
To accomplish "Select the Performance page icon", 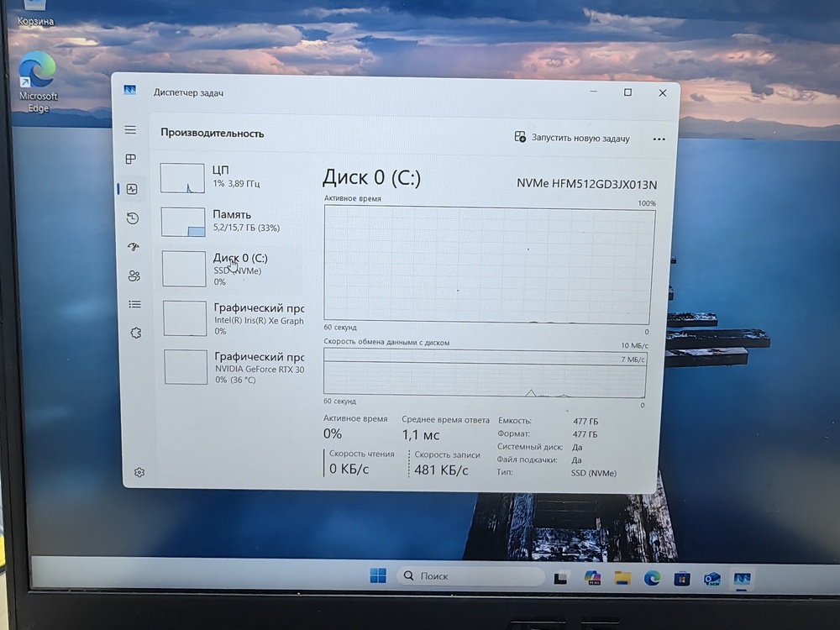I will point(131,189).
